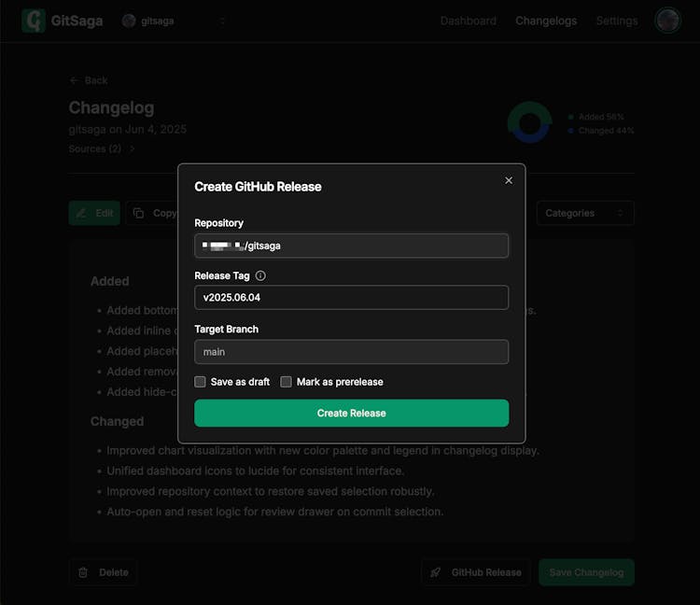Click the back arrow icon
This screenshot has width=700, height=605.
point(74,80)
